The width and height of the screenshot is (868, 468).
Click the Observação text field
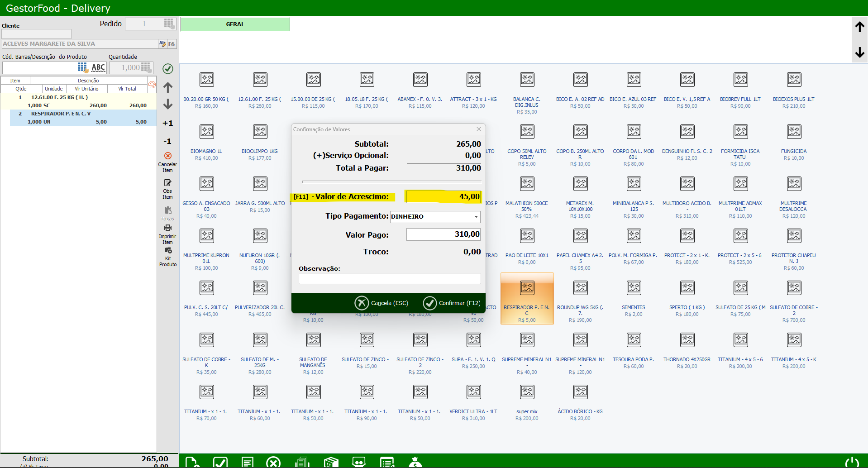[x=389, y=279]
